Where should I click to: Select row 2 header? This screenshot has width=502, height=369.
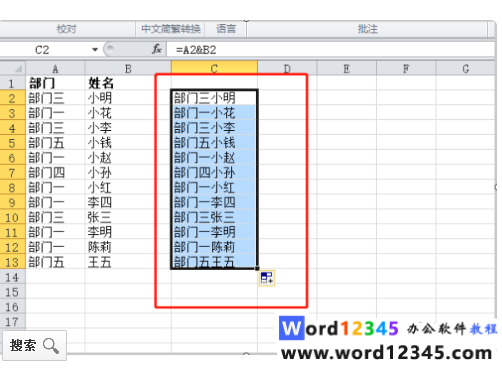tap(13, 98)
